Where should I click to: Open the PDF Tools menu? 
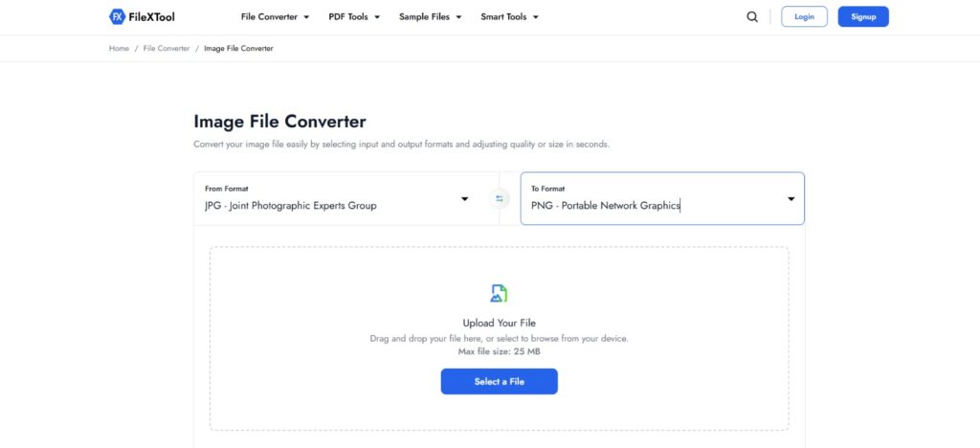354,16
